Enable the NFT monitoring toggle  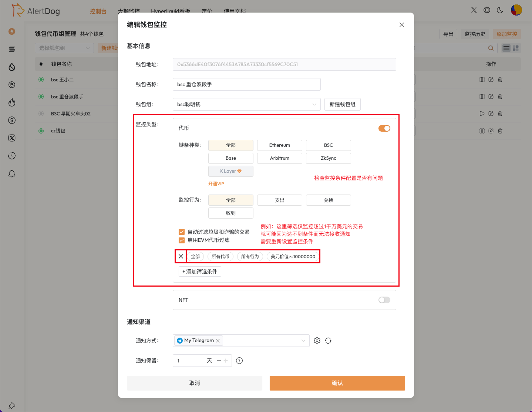(384, 300)
